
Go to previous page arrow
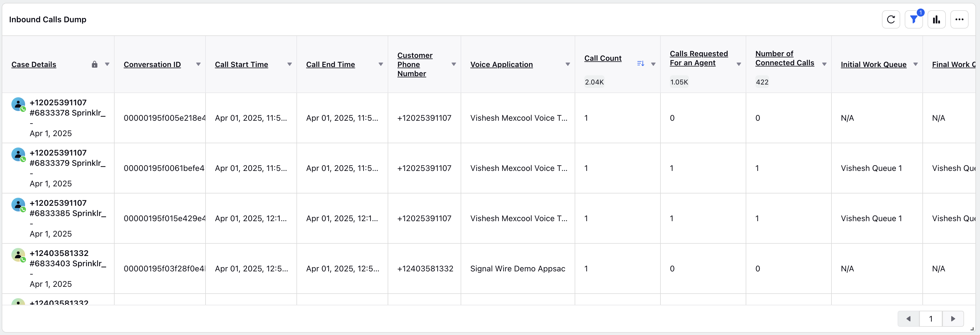[908, 319]
